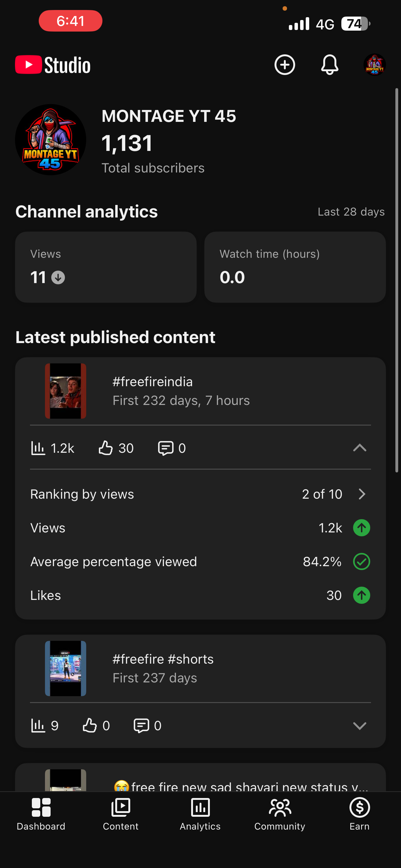Tap the MONTAGE YT 45 channel picture
The height and width of the screenshot is (868, 401).
(x=51, y=139)
